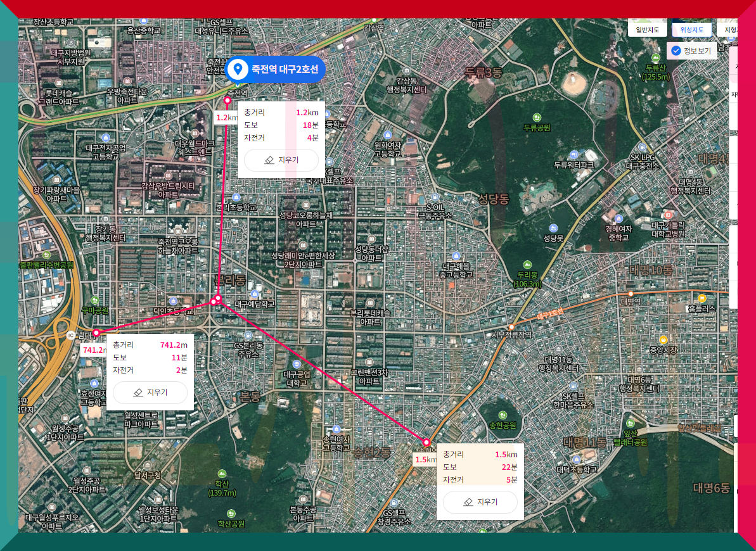Screen dimensions: 756x551
Task: Click 도보 22분 in the 1.5km box
Action: coord(480,467)
